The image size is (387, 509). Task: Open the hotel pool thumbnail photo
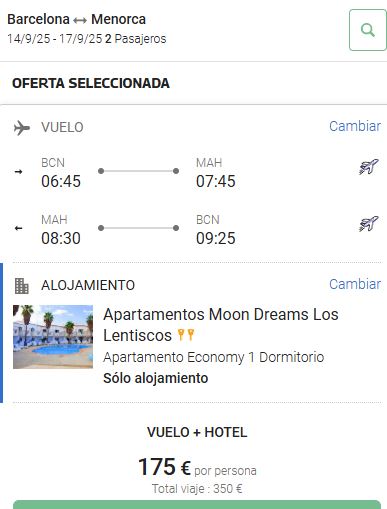(x=53, y=337)
